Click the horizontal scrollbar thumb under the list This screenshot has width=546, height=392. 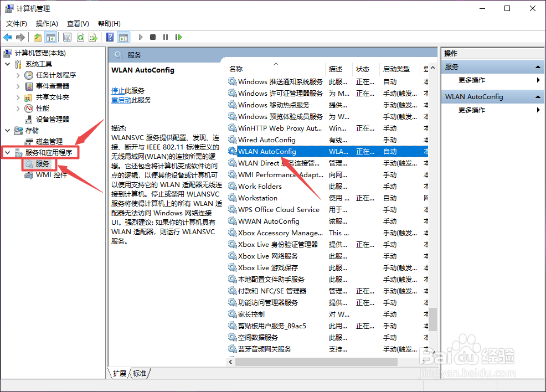(x=316, y=362)
